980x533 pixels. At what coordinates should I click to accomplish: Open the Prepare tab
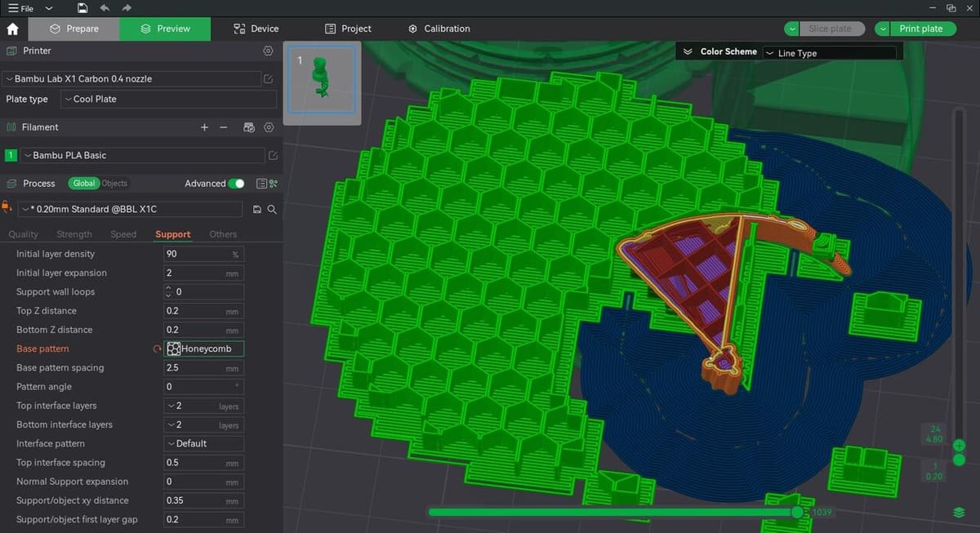pyautogui.click(x=73, y=29)
